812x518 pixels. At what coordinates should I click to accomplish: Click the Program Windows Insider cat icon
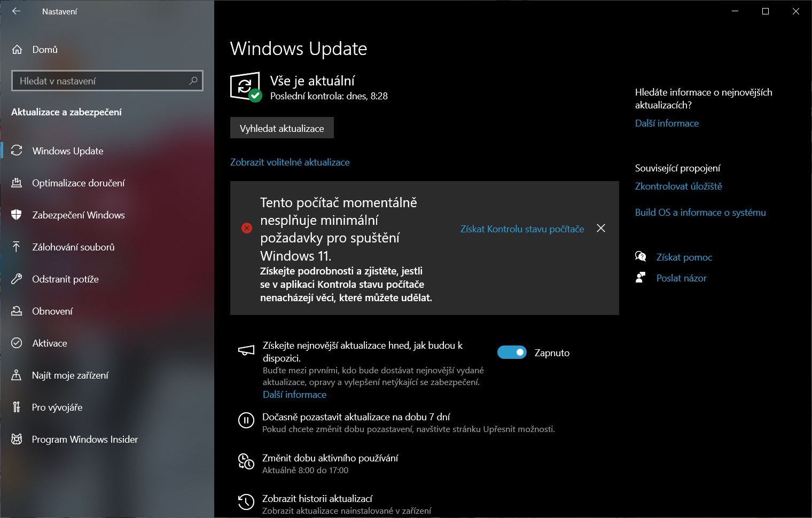pos(17,439)
